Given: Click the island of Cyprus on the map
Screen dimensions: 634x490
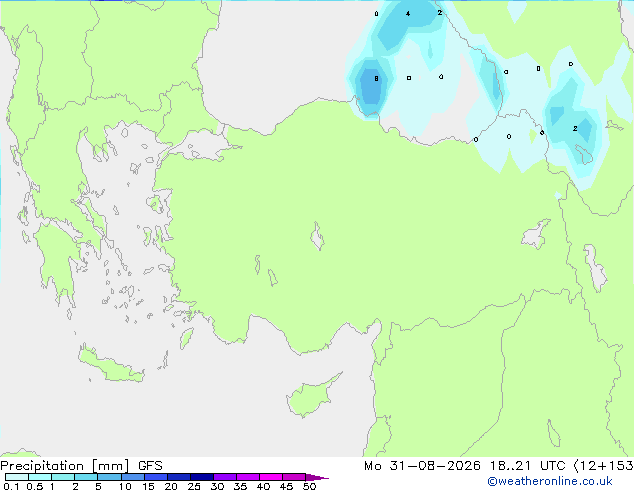Looking at the screenshot, I should (x=311, y=397).
